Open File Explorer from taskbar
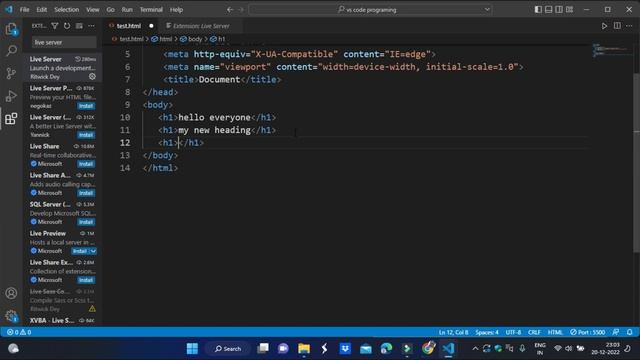 point(304,349)
